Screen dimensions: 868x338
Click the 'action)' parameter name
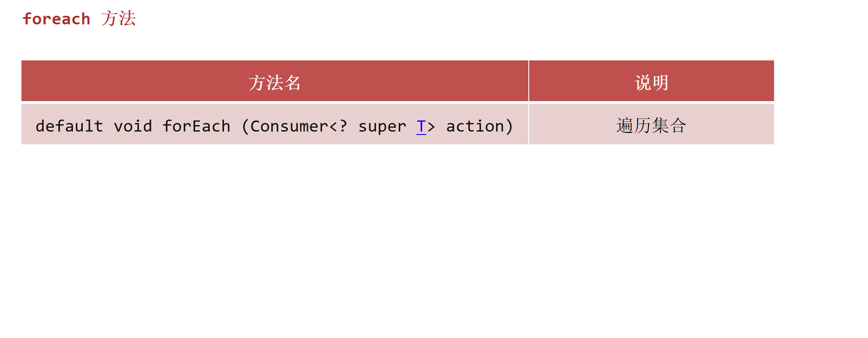[479, 126]
